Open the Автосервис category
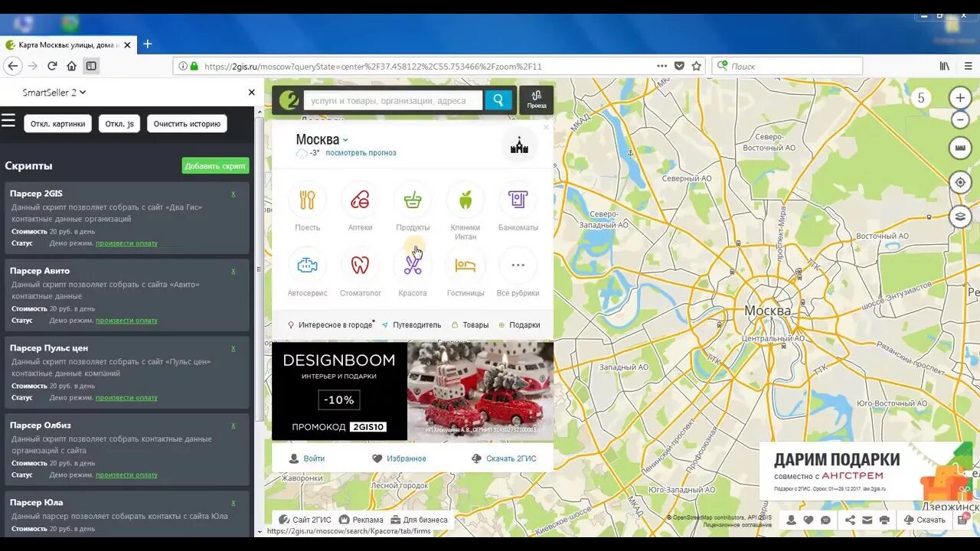Screen dimensions: 980x551 click(x=307, y=272)
